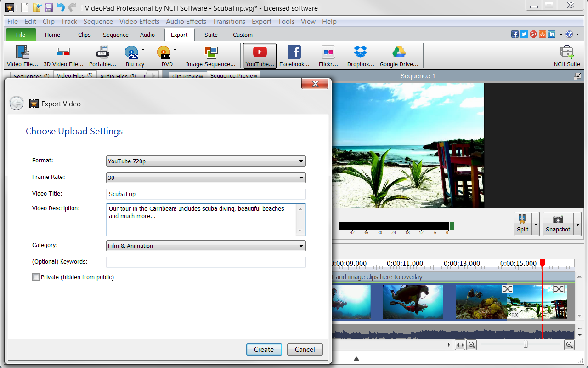Viewport: 588px width, 368px height.
Task: Open the Home ribbon tab
Action: click(52, 34)
